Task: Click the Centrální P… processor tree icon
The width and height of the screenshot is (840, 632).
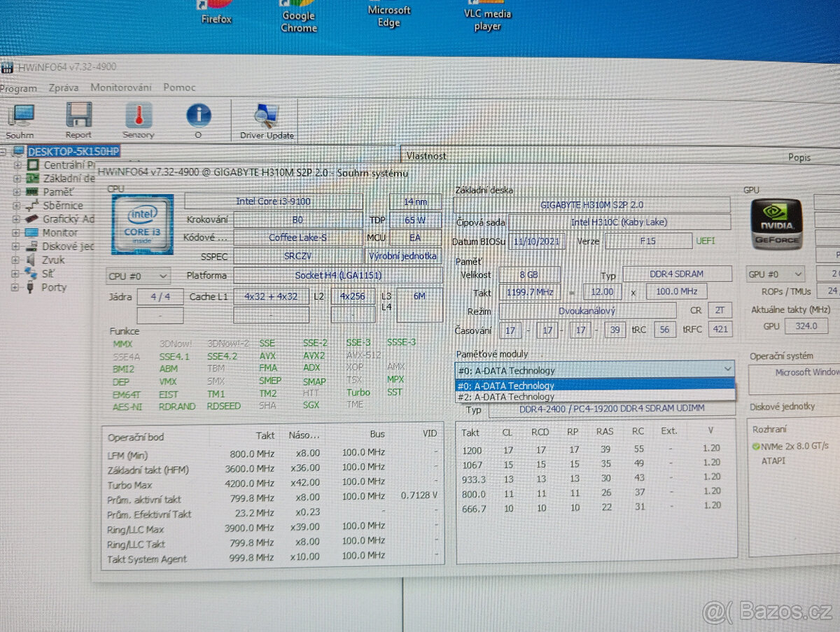Action: pos(32,165)
